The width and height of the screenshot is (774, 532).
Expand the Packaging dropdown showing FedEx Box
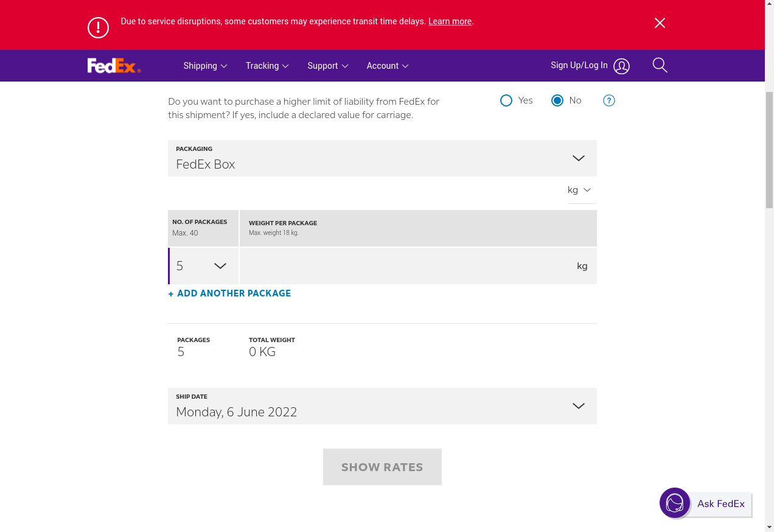[382, 158]
